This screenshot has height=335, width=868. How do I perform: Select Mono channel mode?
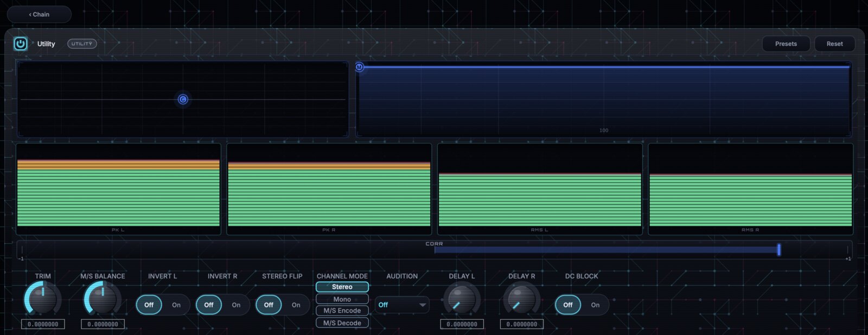(x=342, y=299)
